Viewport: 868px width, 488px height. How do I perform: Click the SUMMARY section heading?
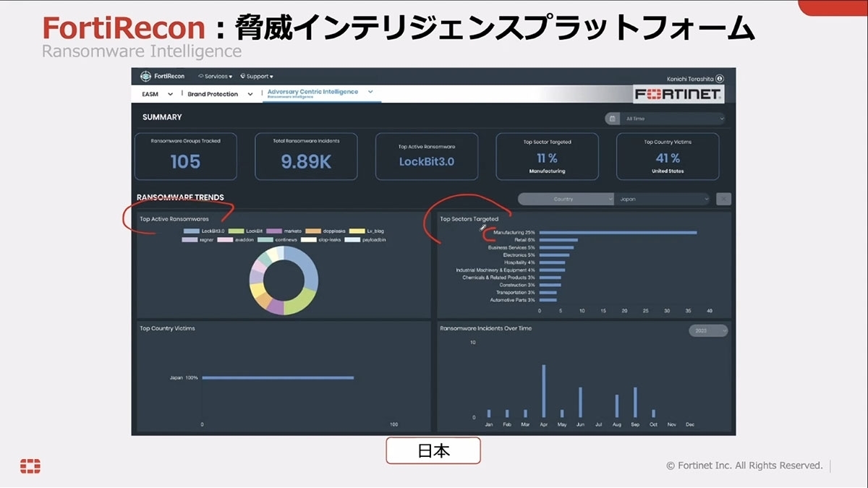162,117
